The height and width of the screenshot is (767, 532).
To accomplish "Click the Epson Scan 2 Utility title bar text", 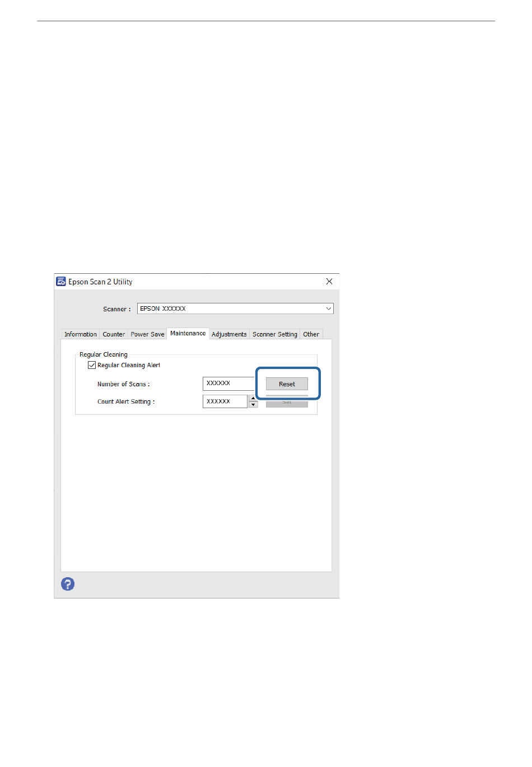I will [x=100, y=282].
